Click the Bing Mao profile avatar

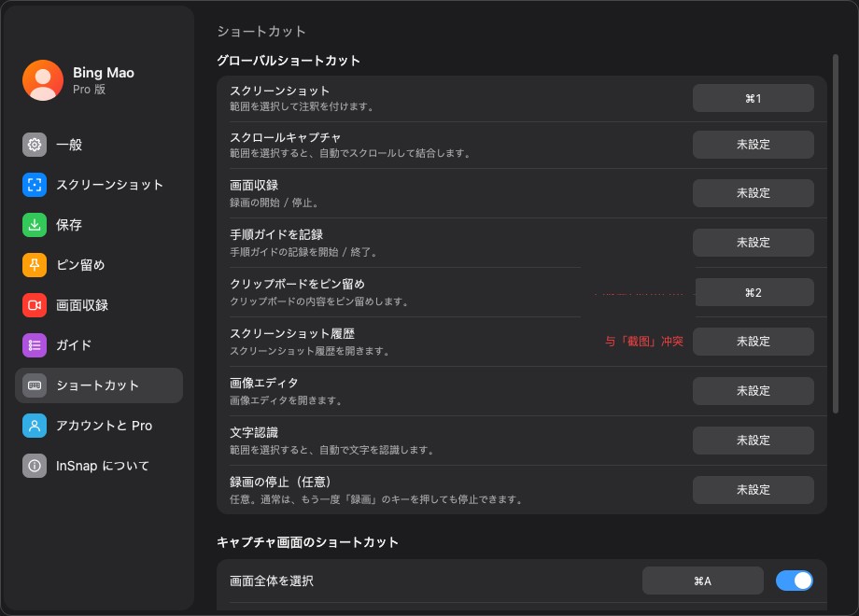(43, 80)
